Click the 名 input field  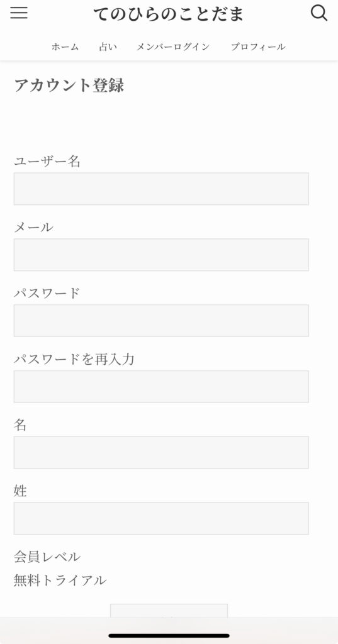click(x=161, y=452)
